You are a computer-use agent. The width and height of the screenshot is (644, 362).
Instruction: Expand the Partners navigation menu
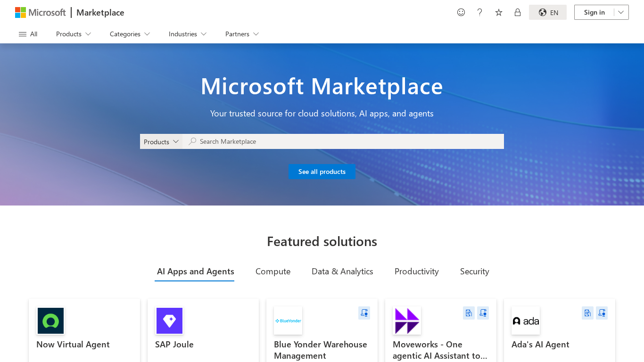point(242,34)
